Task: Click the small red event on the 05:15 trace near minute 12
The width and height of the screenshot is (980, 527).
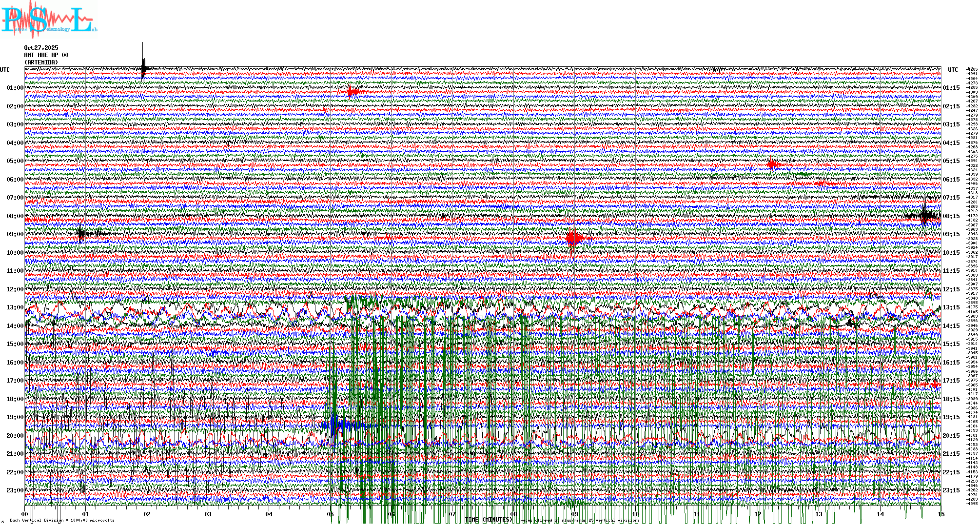Action: [772, 164]
